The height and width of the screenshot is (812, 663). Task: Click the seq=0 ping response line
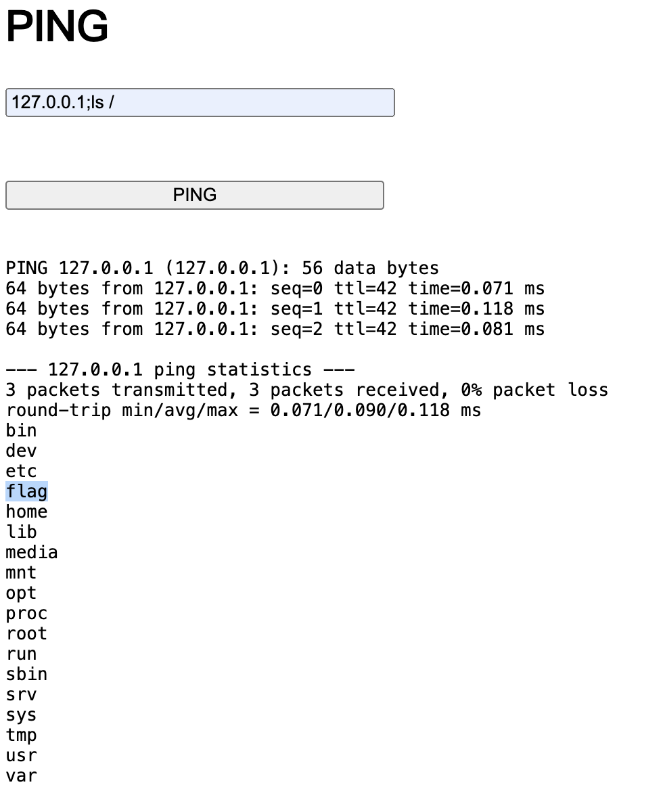point(275,288)
